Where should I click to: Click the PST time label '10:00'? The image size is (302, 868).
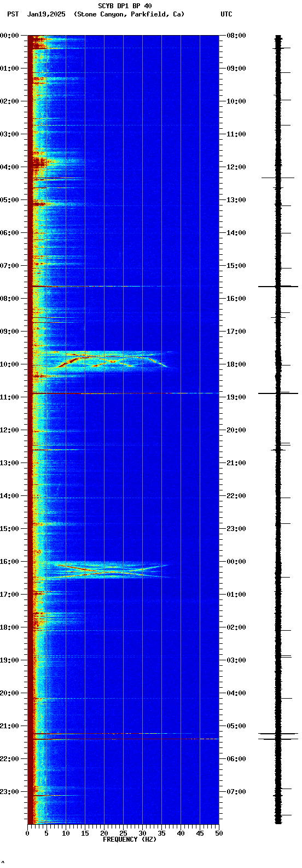tap(10, 364)
